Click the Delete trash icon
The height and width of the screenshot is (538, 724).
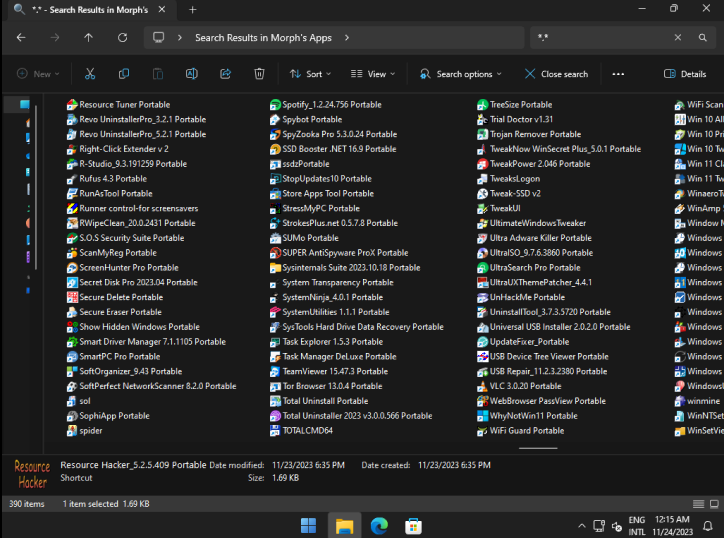(259, 74)
